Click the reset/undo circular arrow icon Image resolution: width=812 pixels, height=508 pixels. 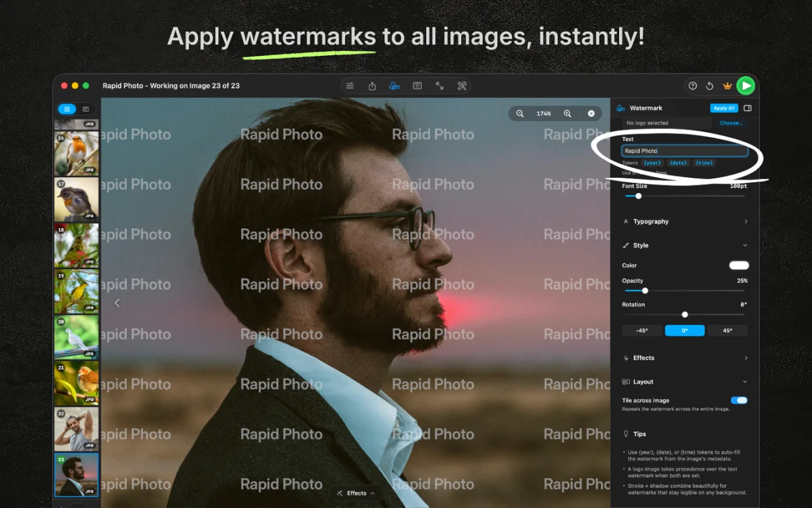coord(710,86)
